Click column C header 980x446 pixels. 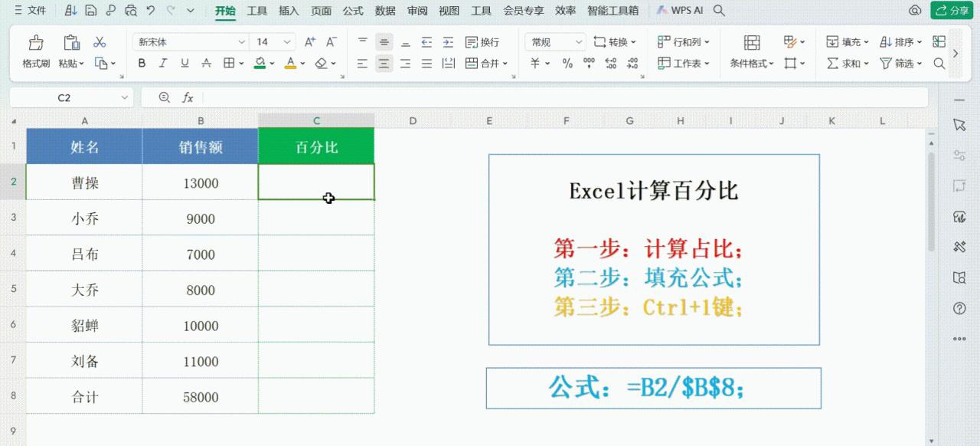[x=316, y=121]
